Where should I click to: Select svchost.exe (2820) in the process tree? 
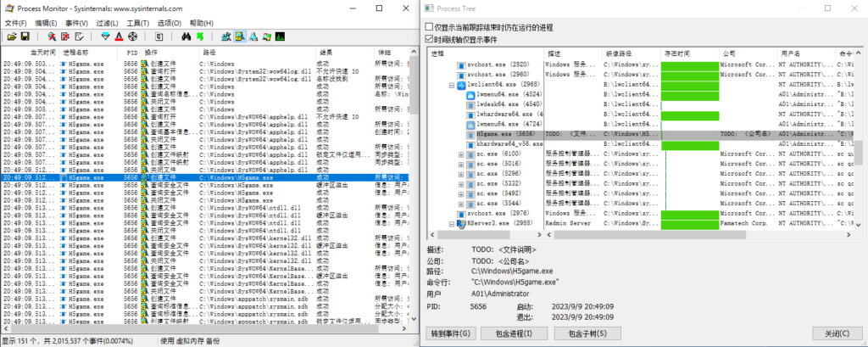(x=496, y=64)
